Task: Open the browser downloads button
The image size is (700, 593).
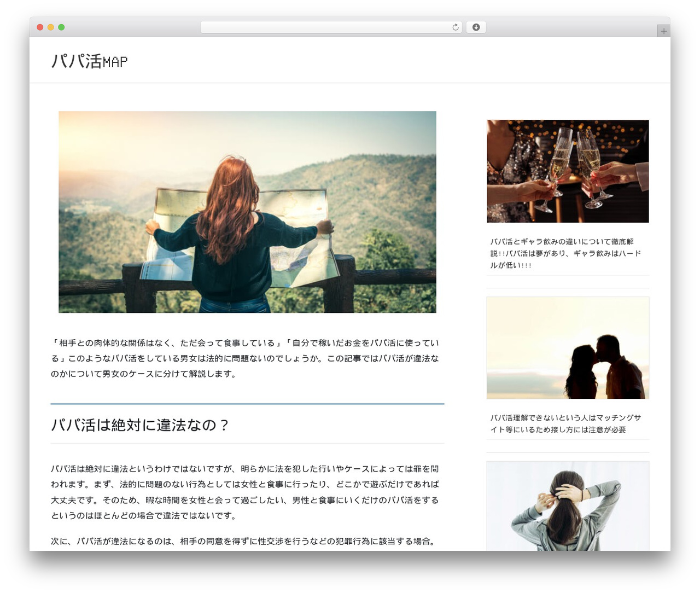Action: 476,27
